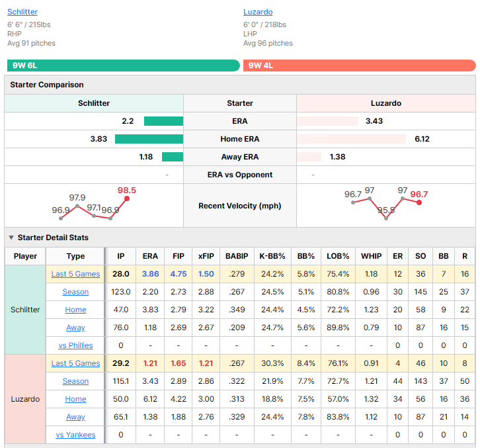Open Luzardo's Last 5 Games link
The image size is (480, 448).
click(75, 363)
